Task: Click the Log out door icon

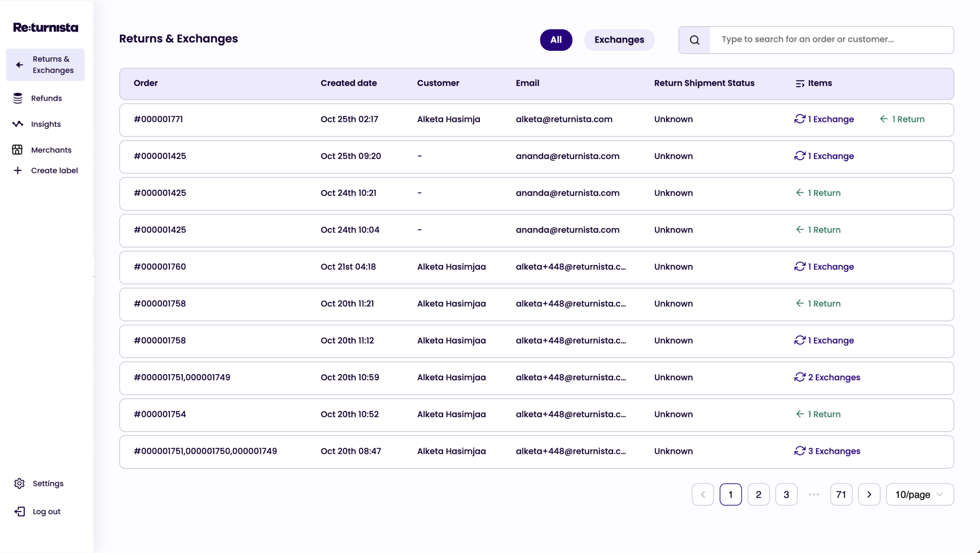Action: click(20, 511)
